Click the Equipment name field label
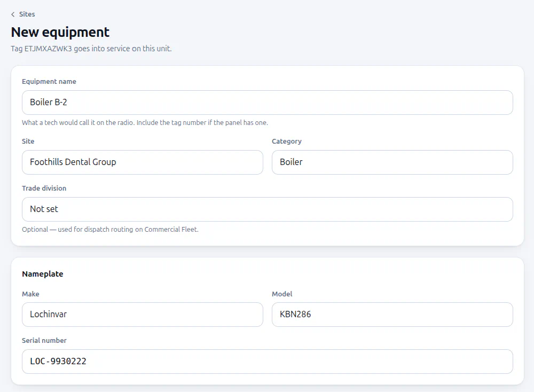Screen dimensions: 534x392 pos(49,81)
